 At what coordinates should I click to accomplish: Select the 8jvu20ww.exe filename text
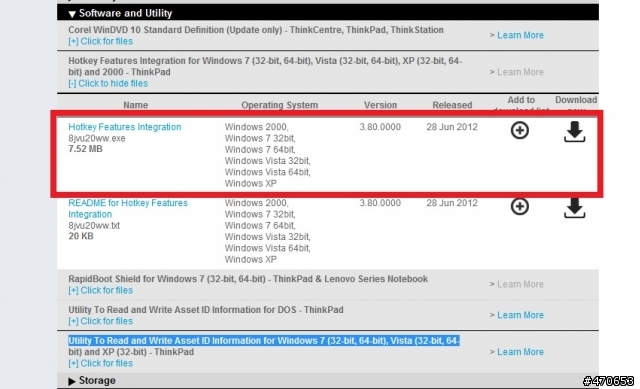[97, 138]
